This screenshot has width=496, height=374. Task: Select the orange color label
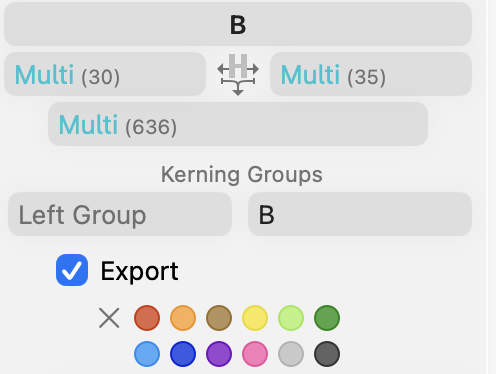point(183,318)
